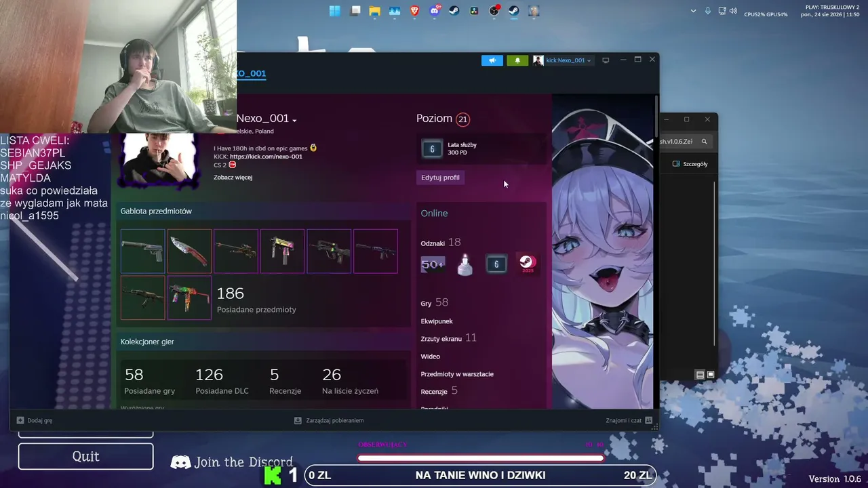The image size is (868, 488).
Task: Click the microphone icon in system tray
Action: click(x=708, y=11)
